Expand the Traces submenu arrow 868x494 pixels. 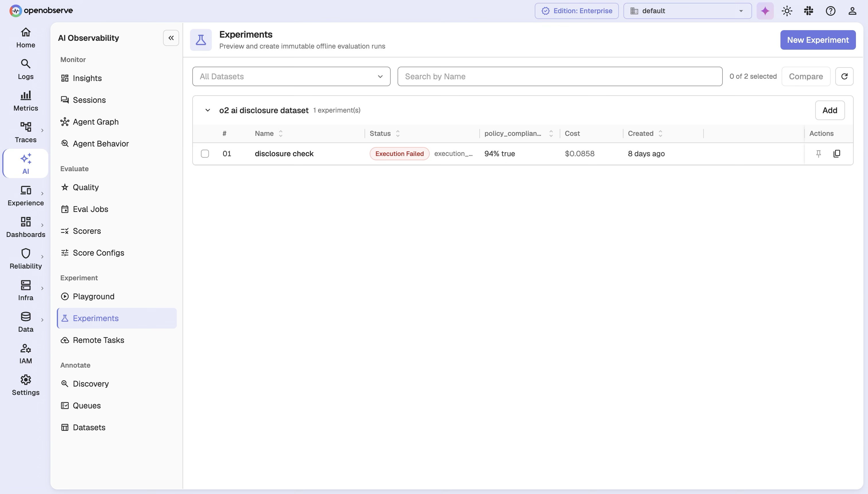(x=42, y=130)
